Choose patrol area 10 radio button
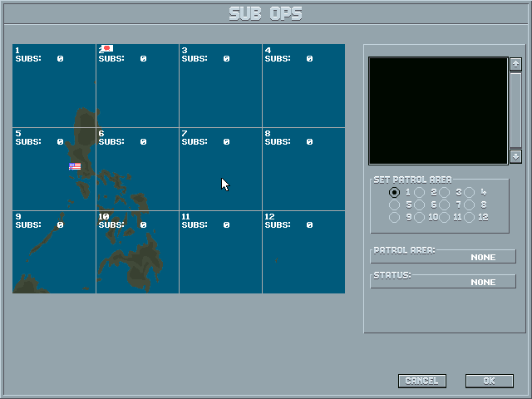 [419, 217]
